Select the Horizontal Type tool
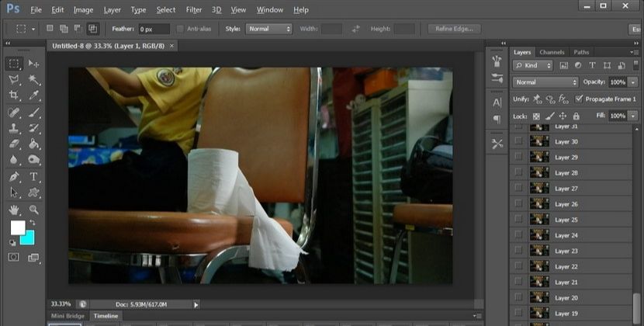Screen dimensions: 644x326 (33, 177)
